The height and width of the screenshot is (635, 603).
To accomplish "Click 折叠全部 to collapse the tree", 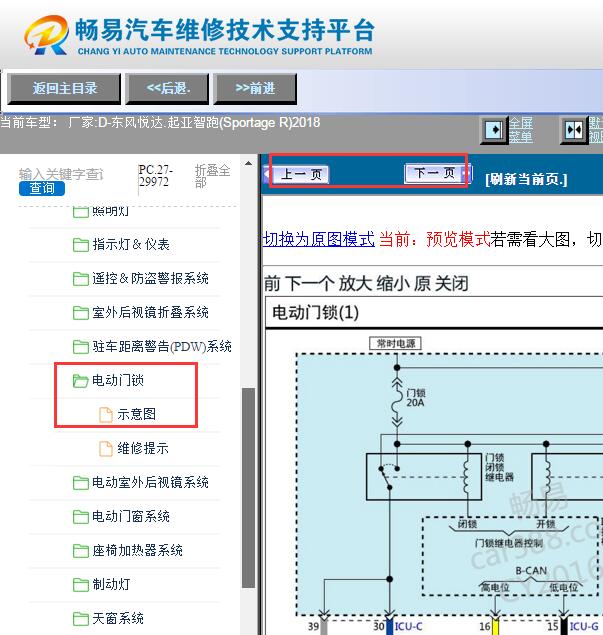I will coord(212,176).
